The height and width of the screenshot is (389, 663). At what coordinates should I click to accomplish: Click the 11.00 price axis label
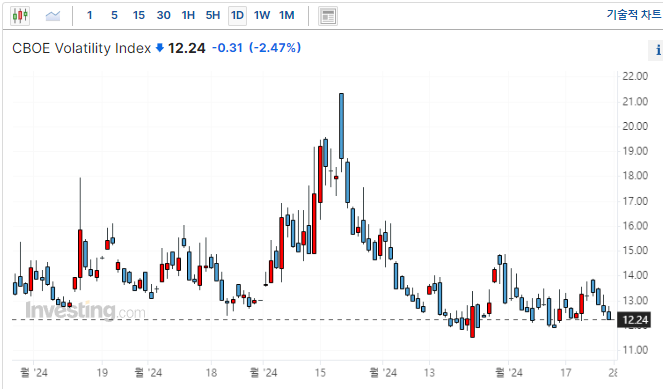click(x=635, y=350)
